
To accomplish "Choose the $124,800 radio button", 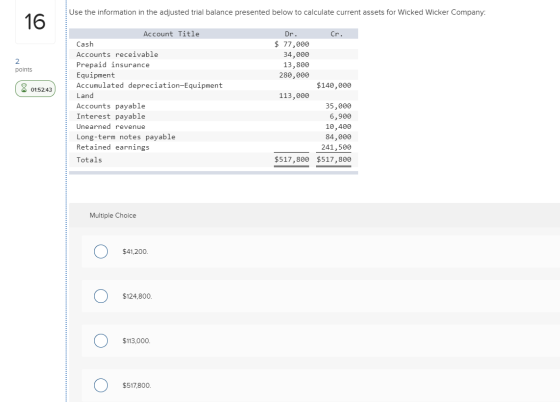I will point(101,296).
